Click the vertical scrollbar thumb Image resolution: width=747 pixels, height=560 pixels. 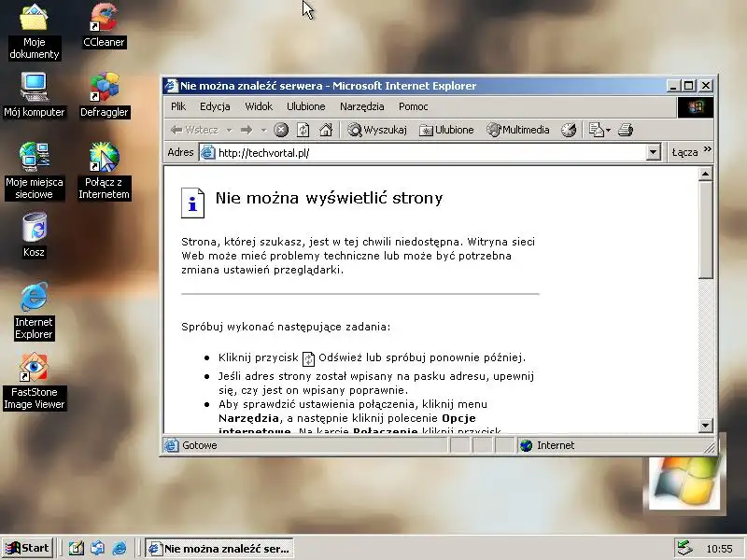tap(706, 230)
